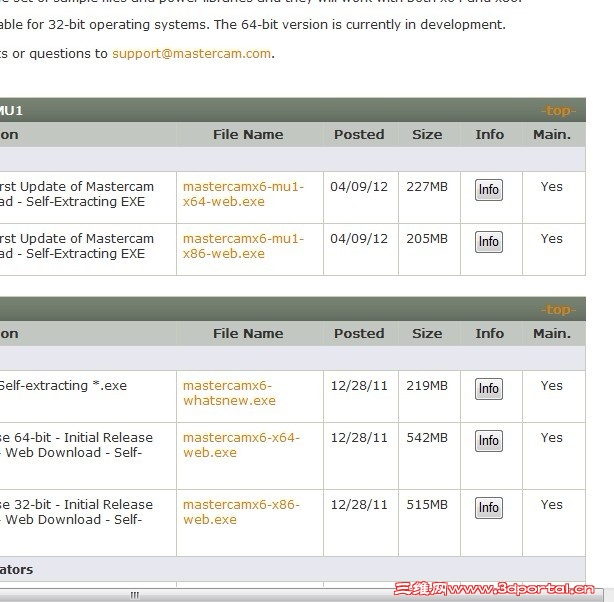Click Yes in the 542MB row
The width and height of the screenshot is (614, 602).
point(552,437)
